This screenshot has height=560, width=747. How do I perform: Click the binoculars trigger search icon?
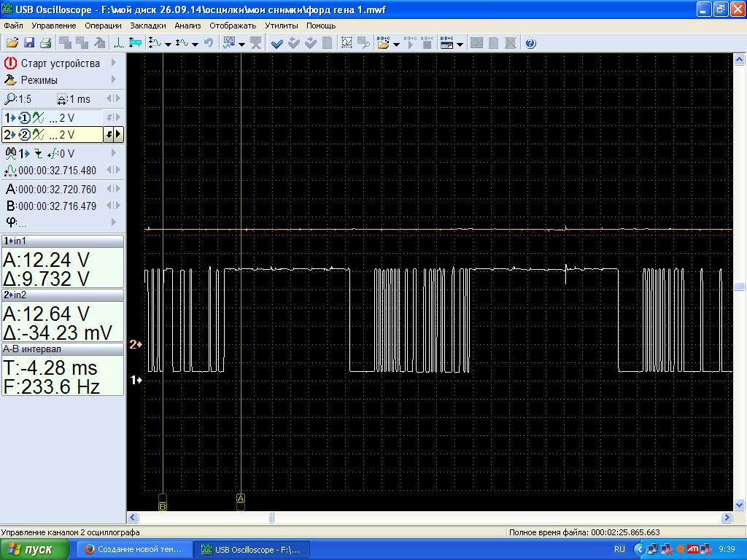11,153
